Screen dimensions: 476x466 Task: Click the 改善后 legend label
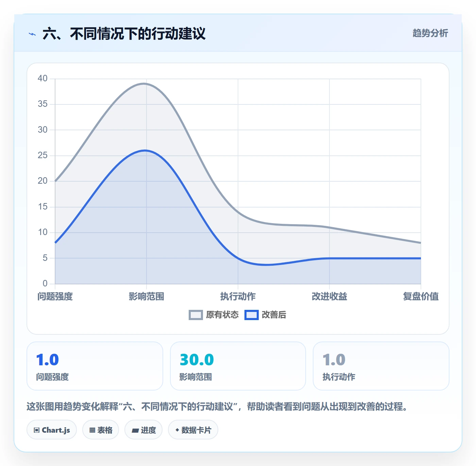point(274,315)
